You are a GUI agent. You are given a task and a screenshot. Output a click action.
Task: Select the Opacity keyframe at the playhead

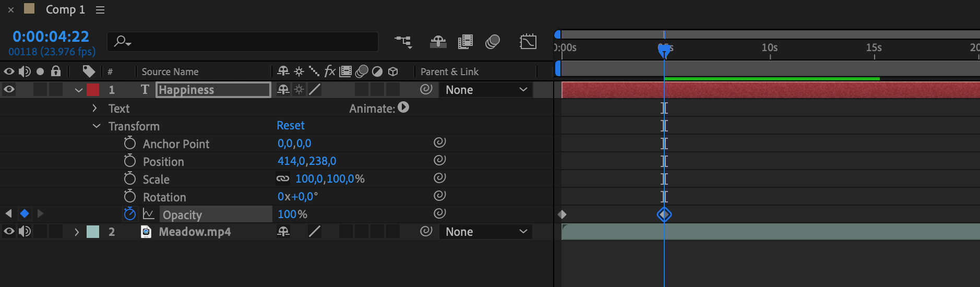[x=664, y=214]
